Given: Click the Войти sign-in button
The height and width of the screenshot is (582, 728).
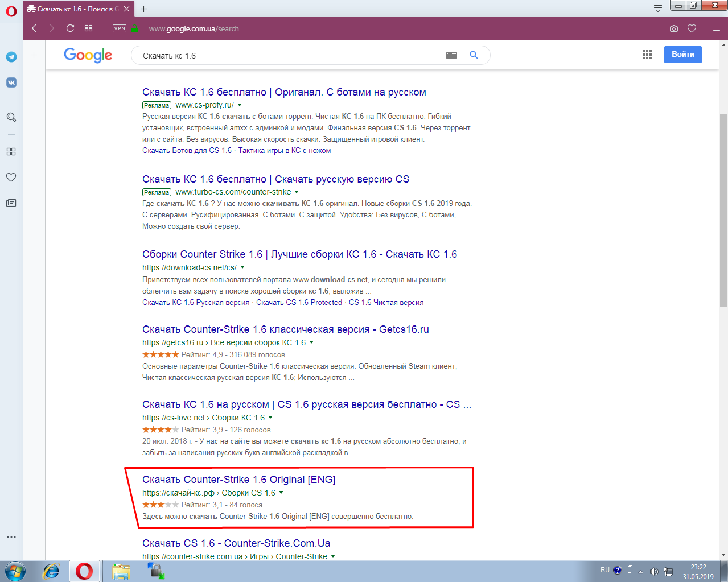Looking at the screenshot, I should (x=683, y=55).
